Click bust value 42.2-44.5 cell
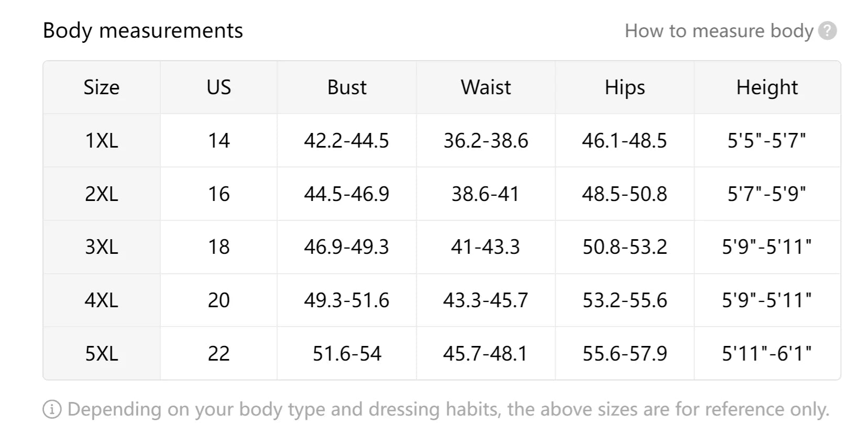868x448 pixels. tap(347, 141)
